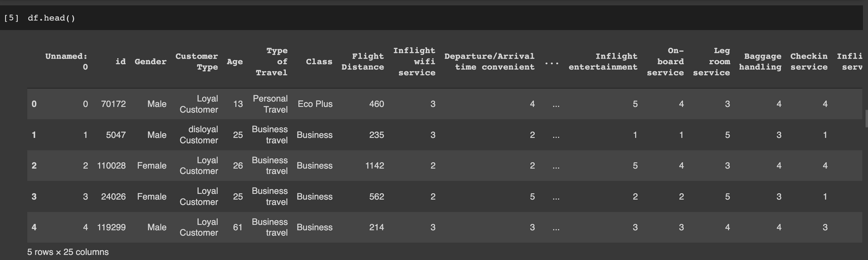Click the Inflight wifi service header

click(x=414, y=62)
